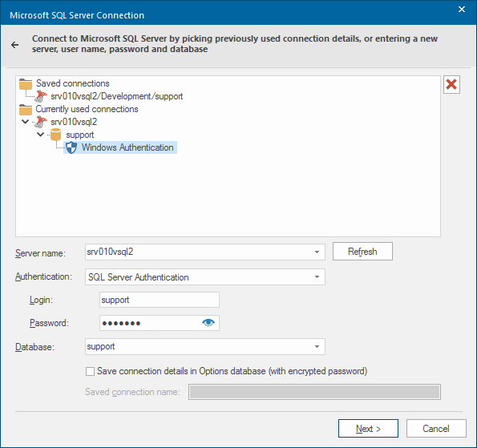Click the Login input field
This screenshot has height=448, width=477.
point(159,300)
